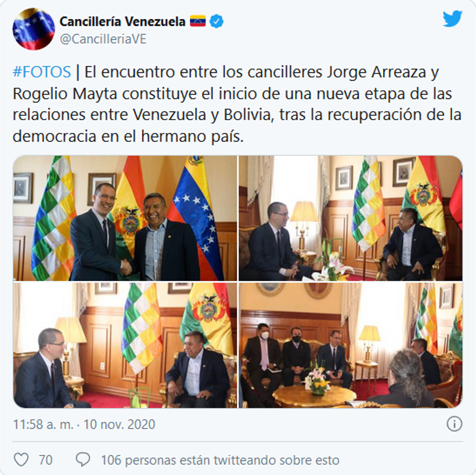Open bottom-right group meeting photo

click(351, 345)
